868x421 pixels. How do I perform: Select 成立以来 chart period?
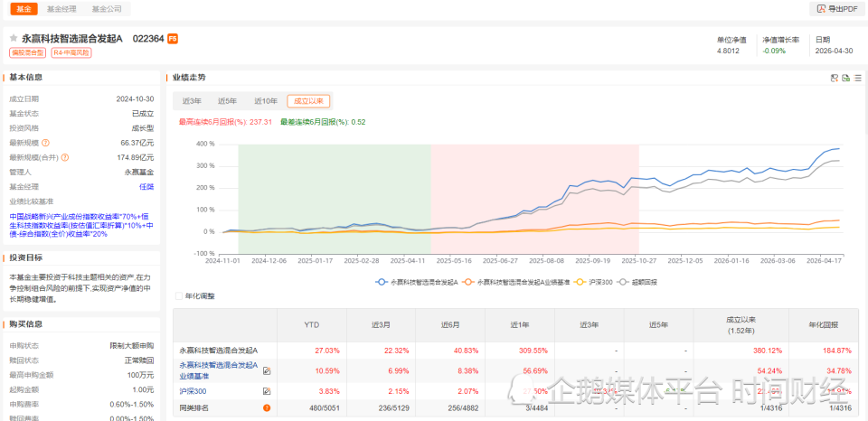click(308, 100)
